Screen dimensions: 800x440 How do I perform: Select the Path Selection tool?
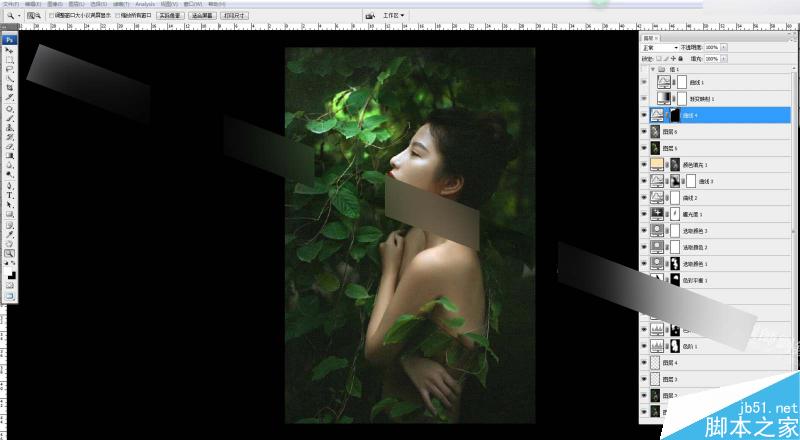coord(9,205)
